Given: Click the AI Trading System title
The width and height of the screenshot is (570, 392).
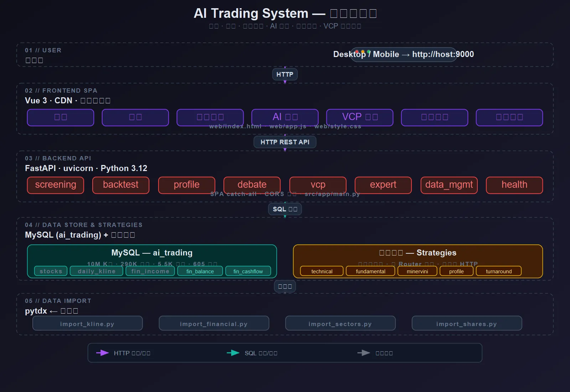Looking at the screenshot, I should tap(285, 14).
